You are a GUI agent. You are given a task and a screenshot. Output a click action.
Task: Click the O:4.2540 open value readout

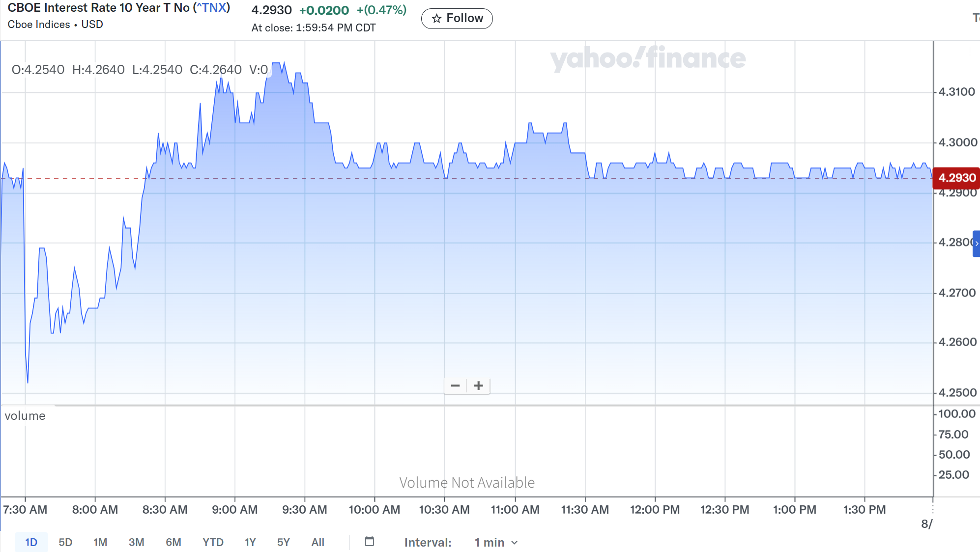coord(38,70)
